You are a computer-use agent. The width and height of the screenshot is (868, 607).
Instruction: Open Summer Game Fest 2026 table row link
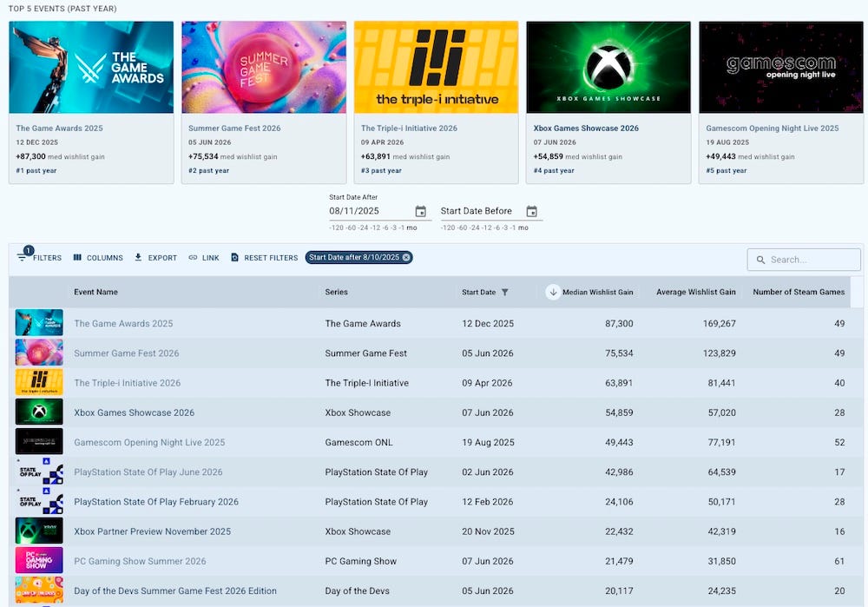[x=126, y=353]
